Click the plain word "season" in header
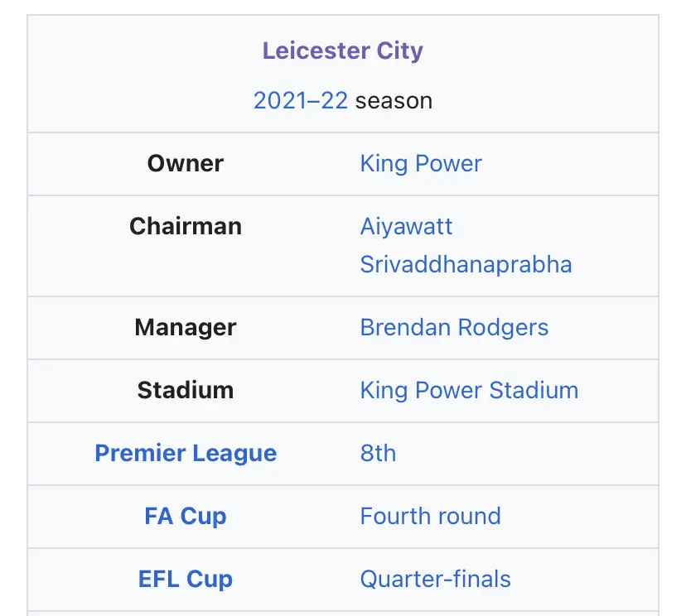Image resolution: width=686 pixels, height=616 pixels. [x=394, y=101]
